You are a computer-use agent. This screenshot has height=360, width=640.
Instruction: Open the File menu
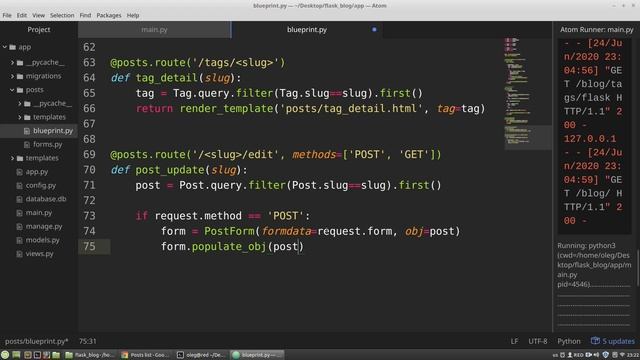tap(7, 15)
